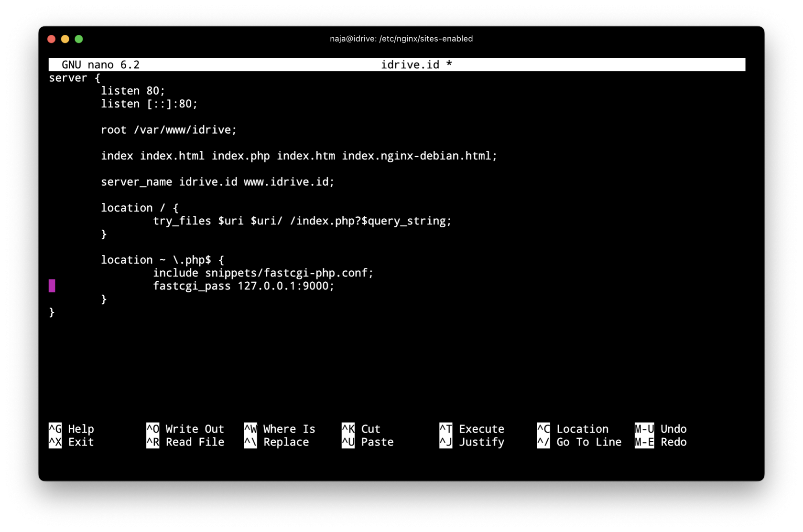The width and height of the screenshot is (803, 532).
Task: Click '/index.php?$query_string;' in try_files line
Action: 371,221
